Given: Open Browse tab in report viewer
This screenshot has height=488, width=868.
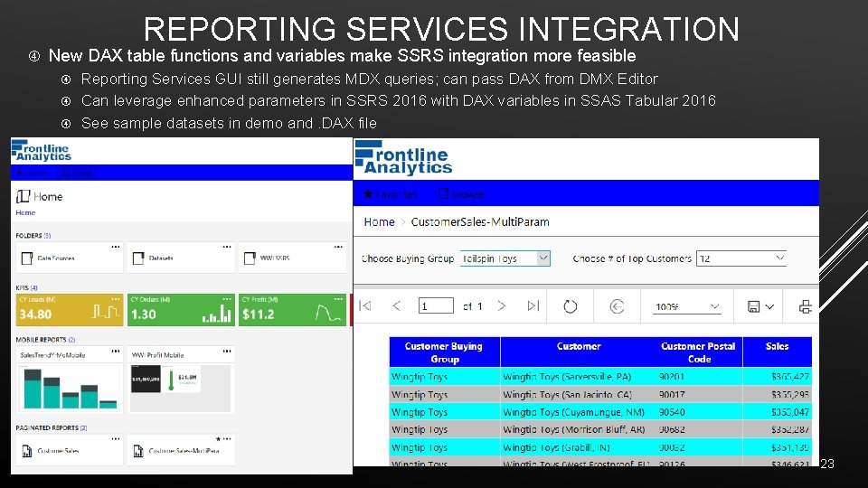Looking at the screenshot, I should 461,194.
